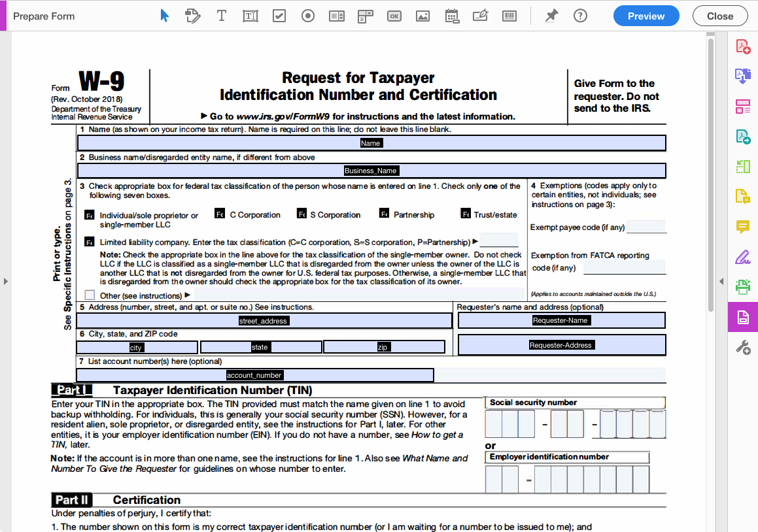Check the Partnership box
This screenshot has width=758, height=532.
[x=385, y=213]
